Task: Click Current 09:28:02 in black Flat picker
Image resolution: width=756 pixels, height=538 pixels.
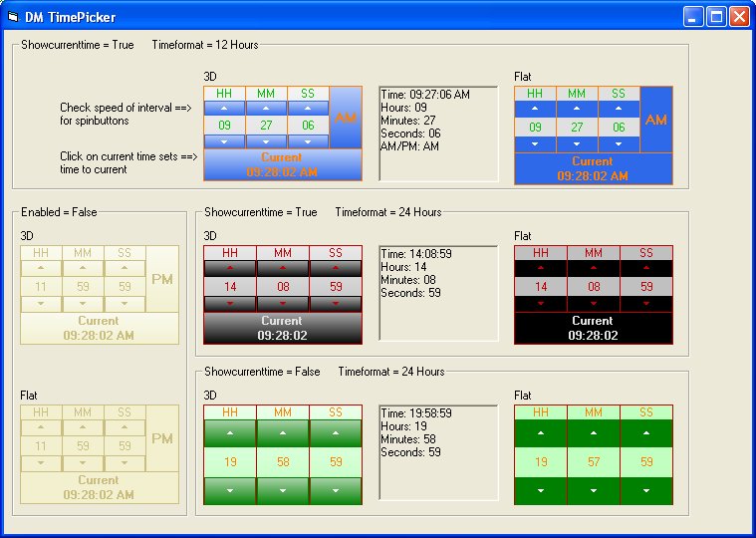Action: (x=593, y=328)
